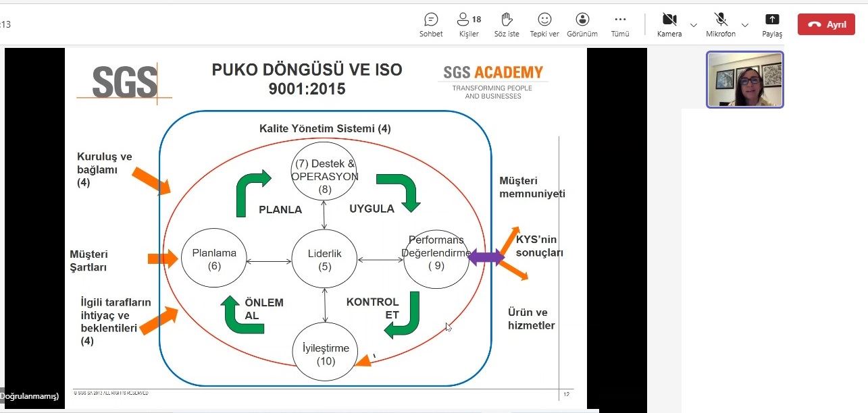The width and height of the screenshot is (868, 413).
Task: Expand the Mikrofon options dropdown arrow
Action: click(745, 25)
